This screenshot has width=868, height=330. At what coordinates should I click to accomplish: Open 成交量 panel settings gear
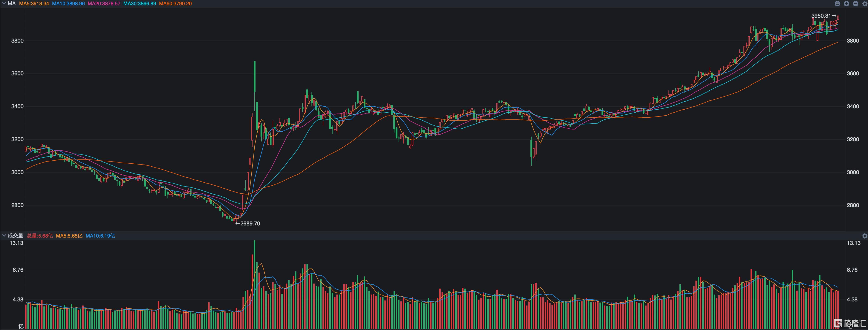(865, 236)
